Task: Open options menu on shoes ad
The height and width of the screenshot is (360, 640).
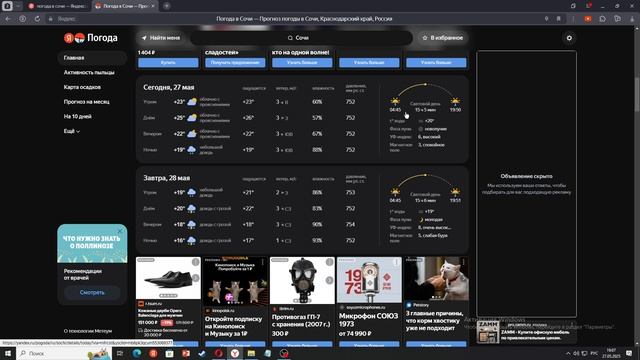Action: point(196,262)
